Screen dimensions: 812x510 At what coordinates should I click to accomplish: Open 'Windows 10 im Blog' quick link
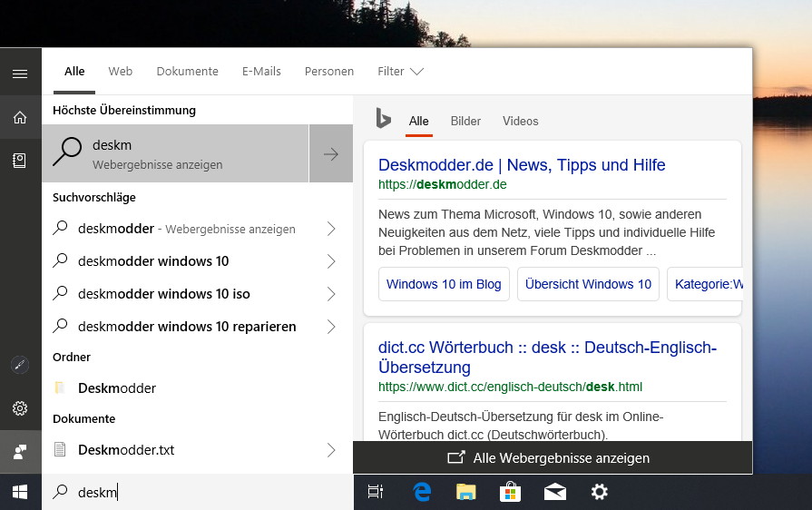coord(444,284)
